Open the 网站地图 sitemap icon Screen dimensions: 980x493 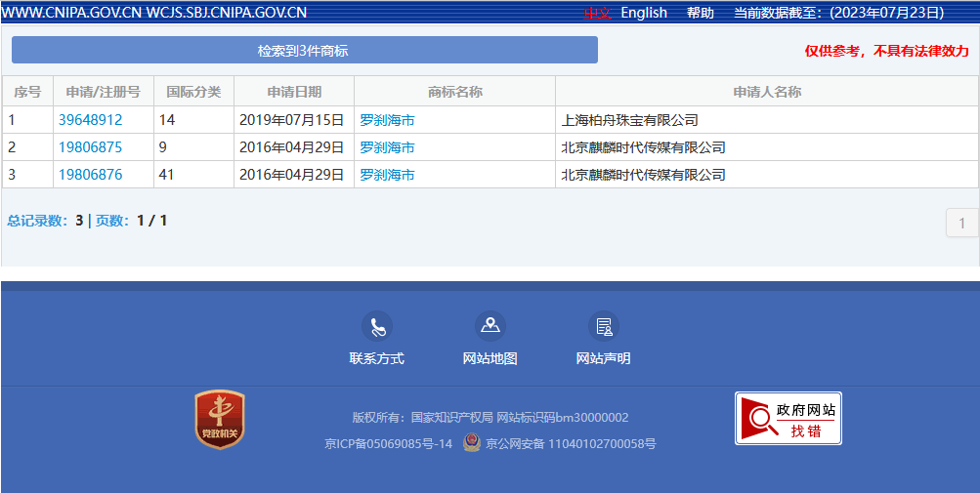pos(490,326)
